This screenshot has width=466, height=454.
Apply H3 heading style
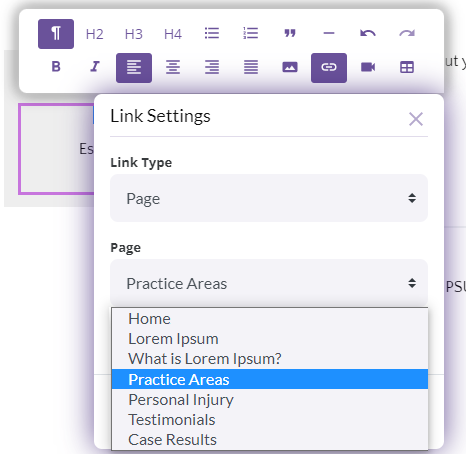coord(134,34)
